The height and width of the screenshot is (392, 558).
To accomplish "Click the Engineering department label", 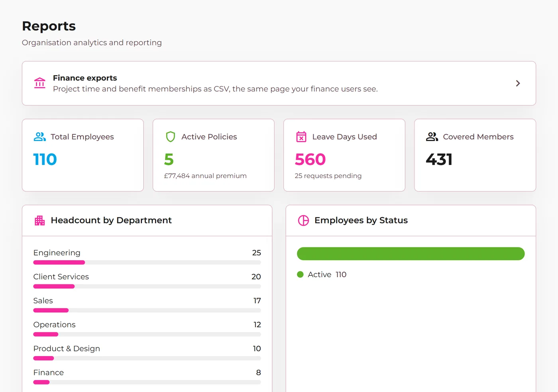I will click(57, 253).
